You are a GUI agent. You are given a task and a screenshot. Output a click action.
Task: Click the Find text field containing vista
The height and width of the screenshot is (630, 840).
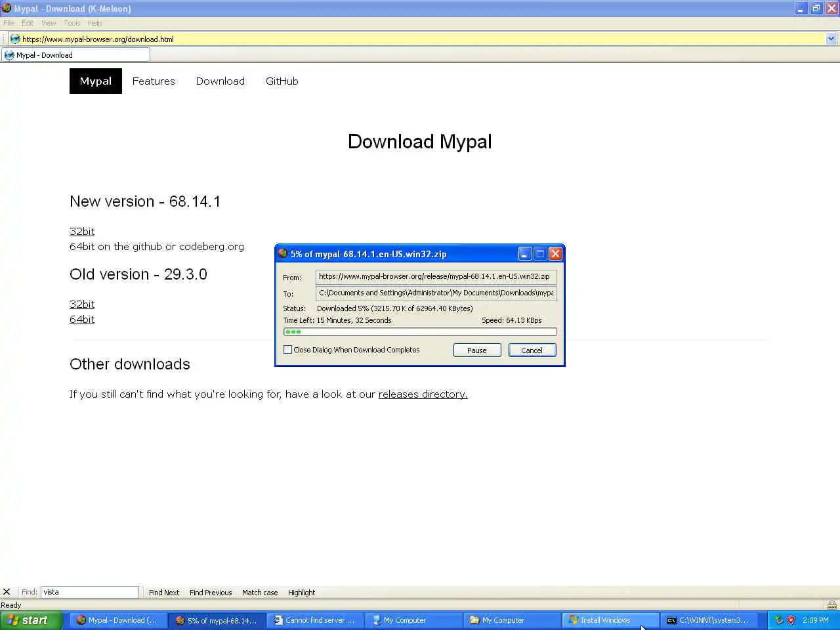click(x=90, y=592)
